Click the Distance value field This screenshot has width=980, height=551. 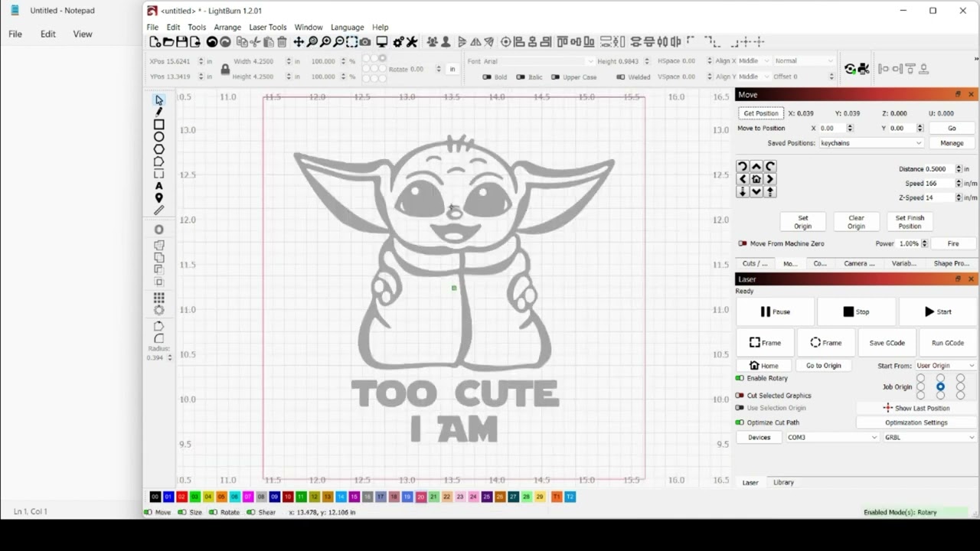point(938,169)
